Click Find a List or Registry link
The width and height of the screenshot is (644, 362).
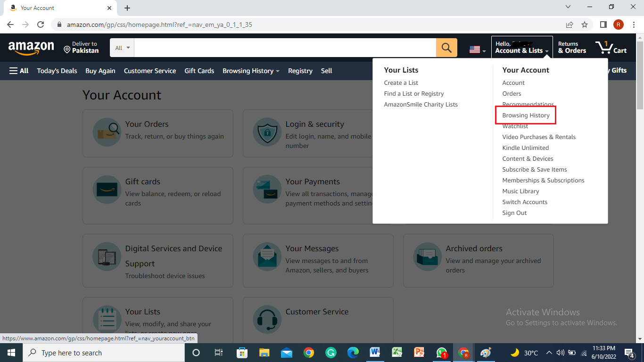(414, 94)
